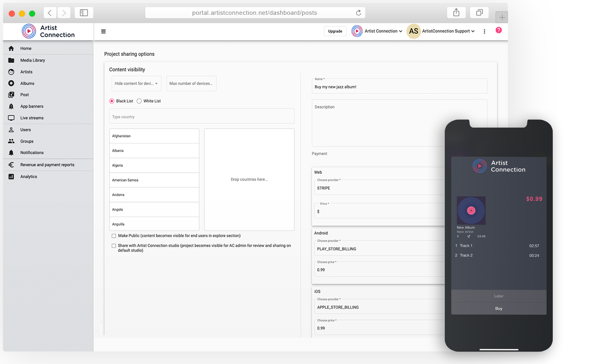Click the Albums disc icon in sidebar
Viewport: 592px width, 364px height.
pos(11,84)
